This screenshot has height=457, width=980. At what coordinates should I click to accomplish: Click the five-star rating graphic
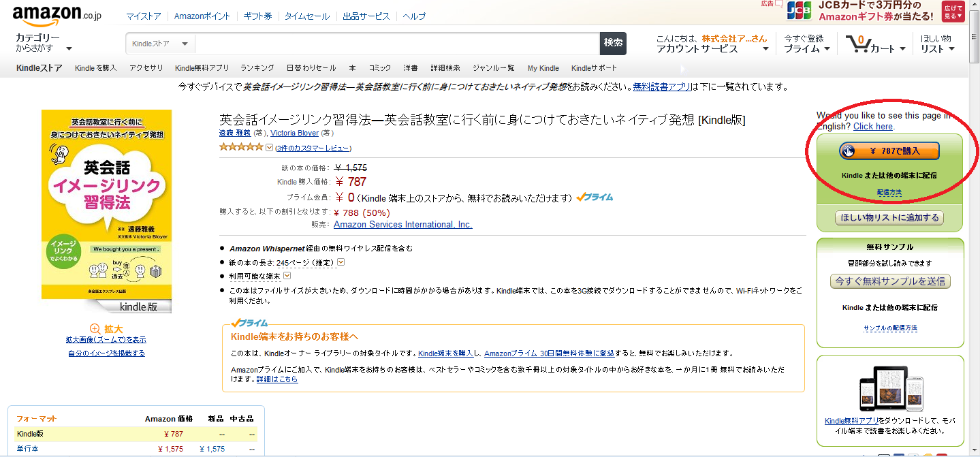pos(241,147)
